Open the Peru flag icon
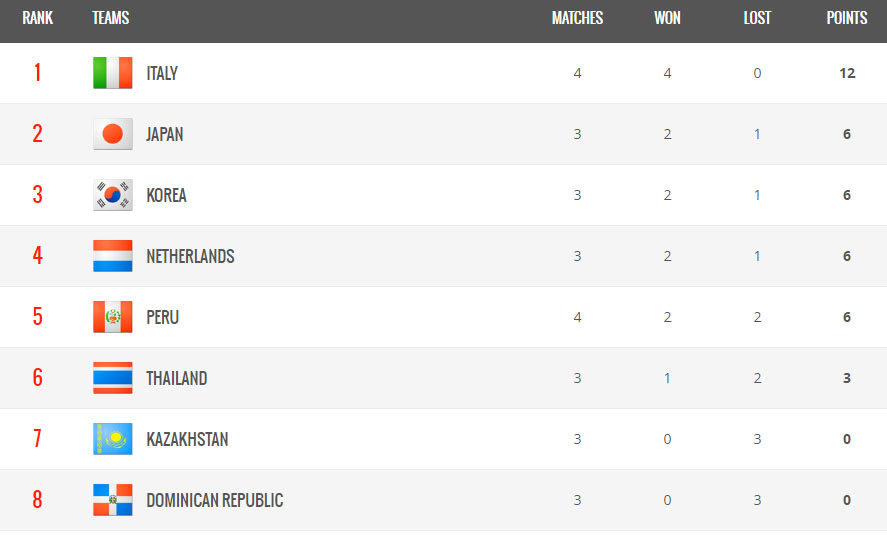 click(113, 317)
